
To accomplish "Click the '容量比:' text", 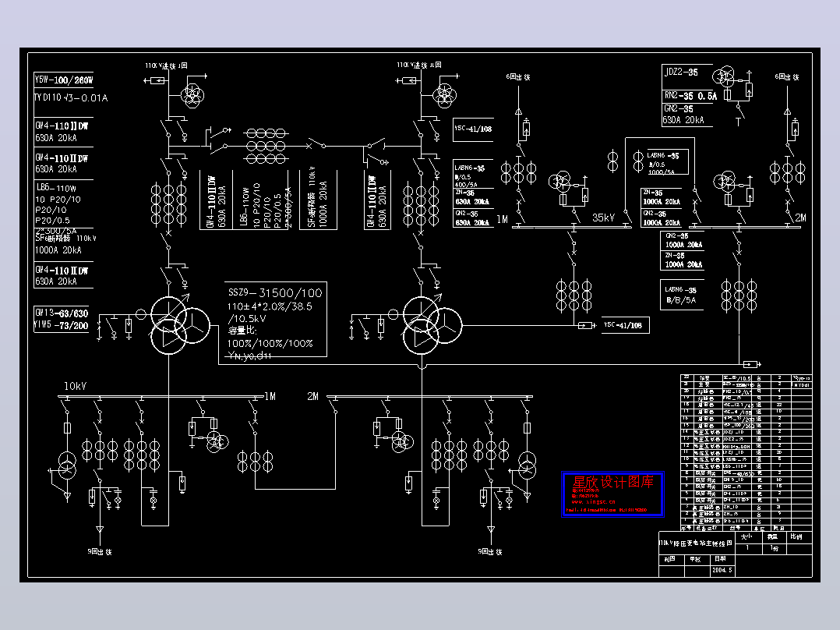I will click(242, 331).
